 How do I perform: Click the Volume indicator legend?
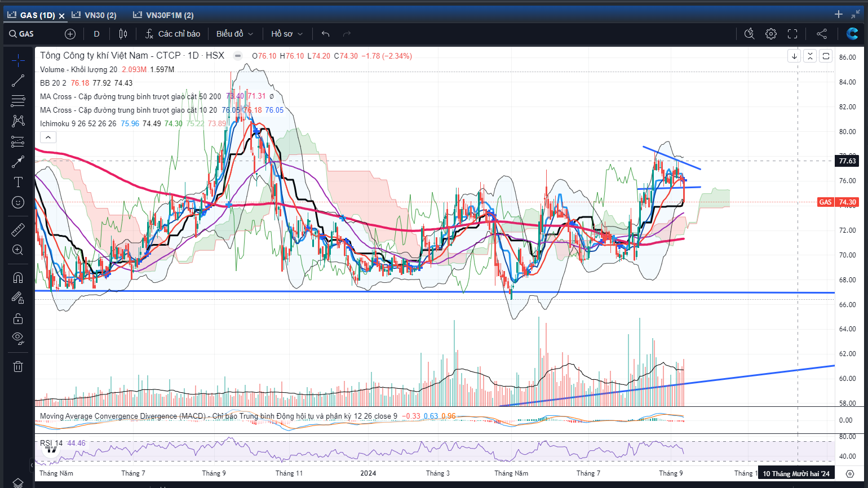78,69
